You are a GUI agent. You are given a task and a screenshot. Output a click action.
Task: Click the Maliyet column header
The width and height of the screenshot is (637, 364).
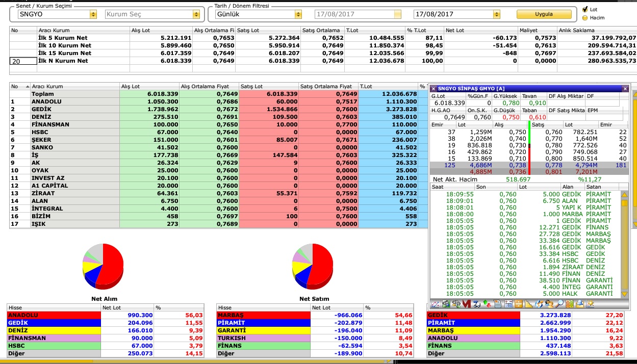[537, 30]
